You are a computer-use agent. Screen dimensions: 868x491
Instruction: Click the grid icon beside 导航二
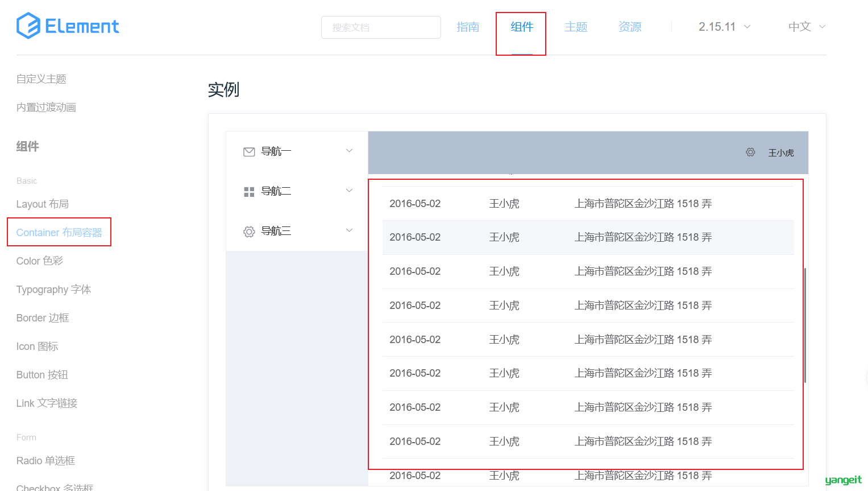(249, 192)
